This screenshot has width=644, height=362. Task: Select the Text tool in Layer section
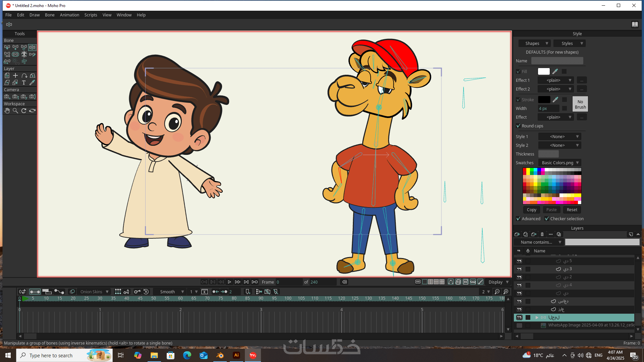click(x=24, y=82)
